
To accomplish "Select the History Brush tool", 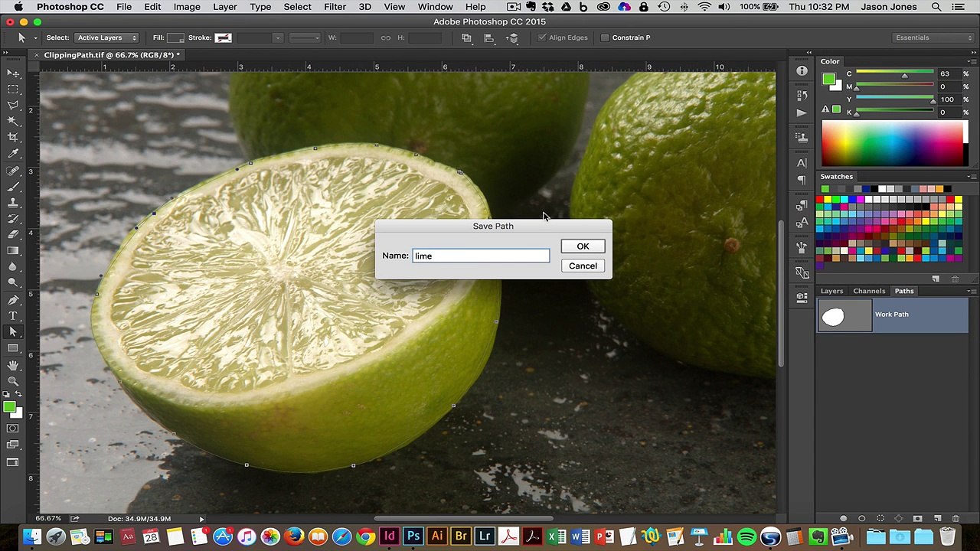I will [x=13, y=220].
